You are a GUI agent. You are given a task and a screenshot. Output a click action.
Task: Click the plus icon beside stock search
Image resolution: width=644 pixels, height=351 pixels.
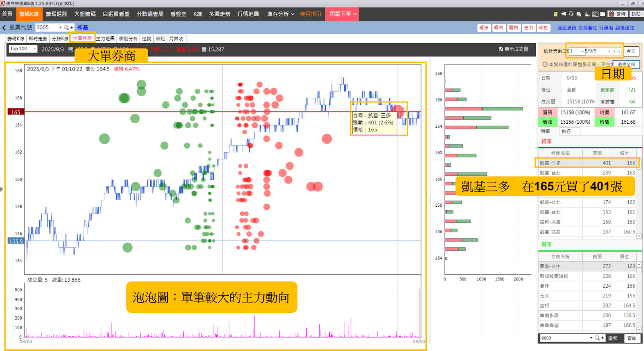coord(72,27)
